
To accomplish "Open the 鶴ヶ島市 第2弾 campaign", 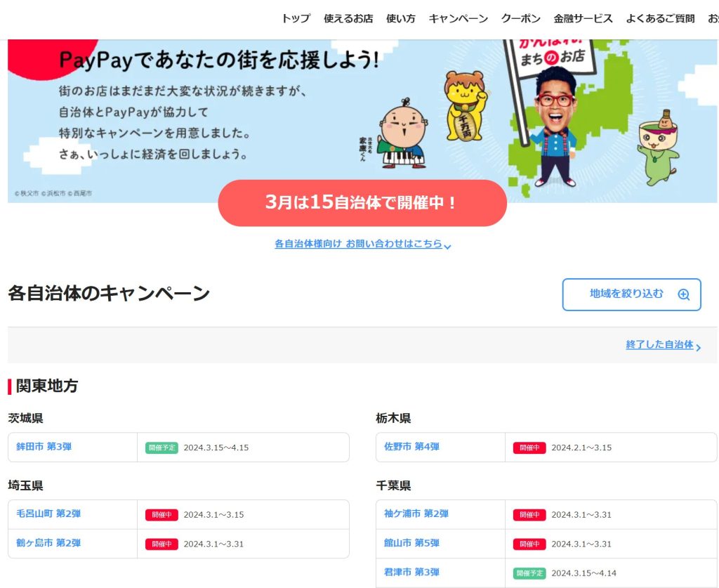I will coord(48,543).
